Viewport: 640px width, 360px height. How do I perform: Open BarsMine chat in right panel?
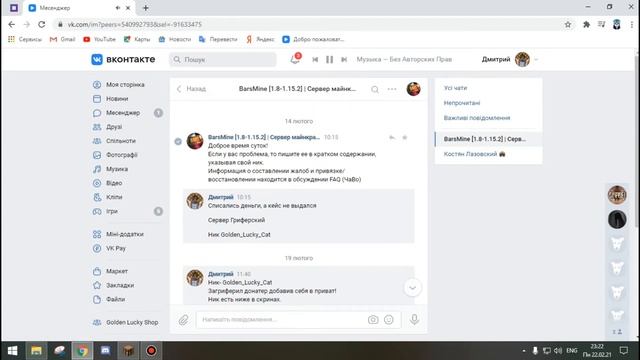click(x=489, y=139)
